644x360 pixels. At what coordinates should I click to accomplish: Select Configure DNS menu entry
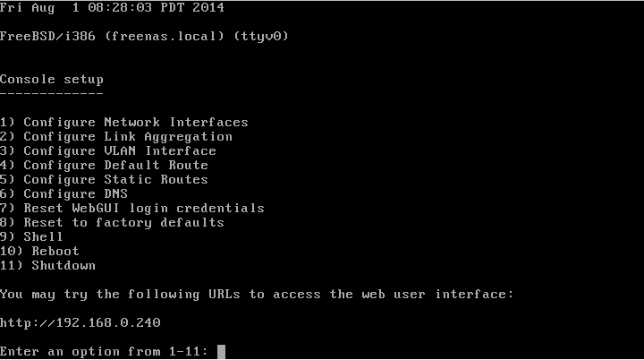[64, 193]
